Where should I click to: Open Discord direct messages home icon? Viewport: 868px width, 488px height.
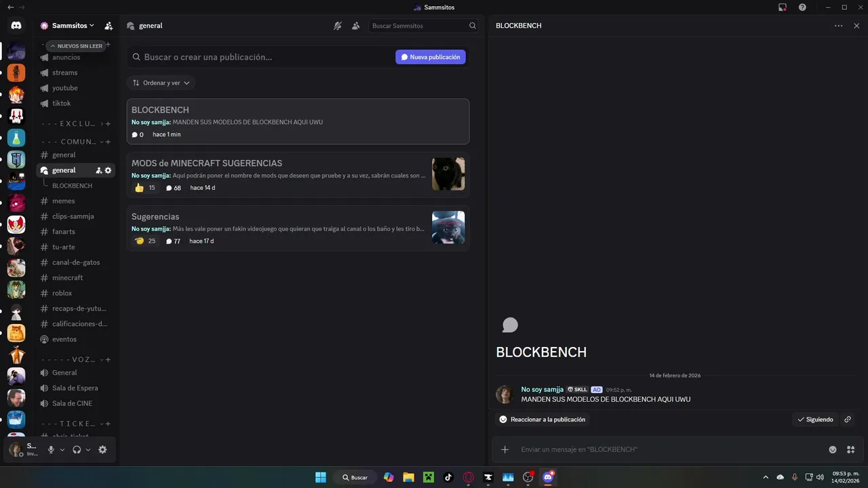[16, 26]
